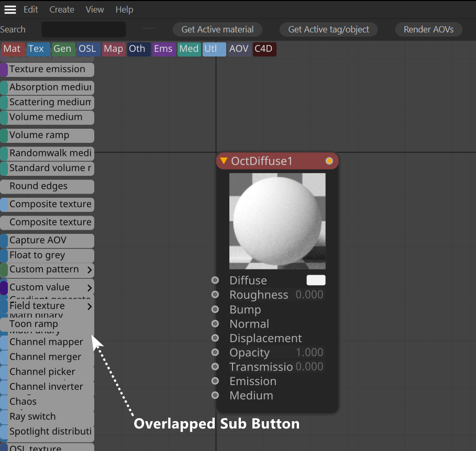Collapse the OctDiffuse1 node triangle
This screenshot has width=476, height=451.
click(224, 161)
